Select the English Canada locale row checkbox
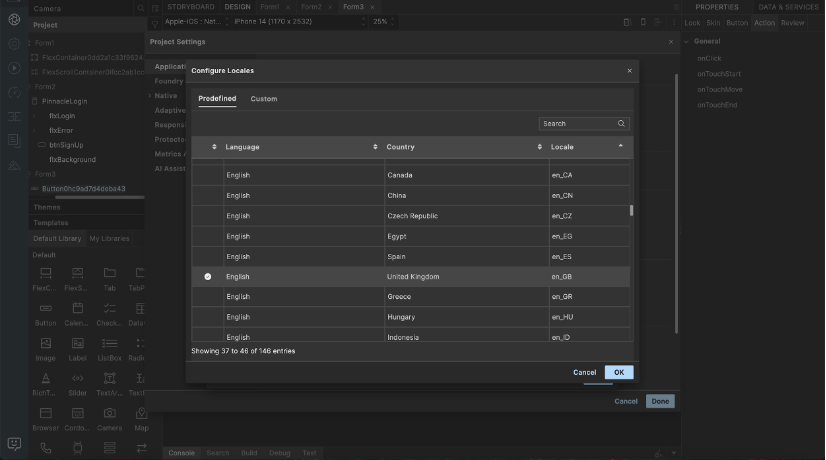The image size is (826, 460). coord(208,175)
